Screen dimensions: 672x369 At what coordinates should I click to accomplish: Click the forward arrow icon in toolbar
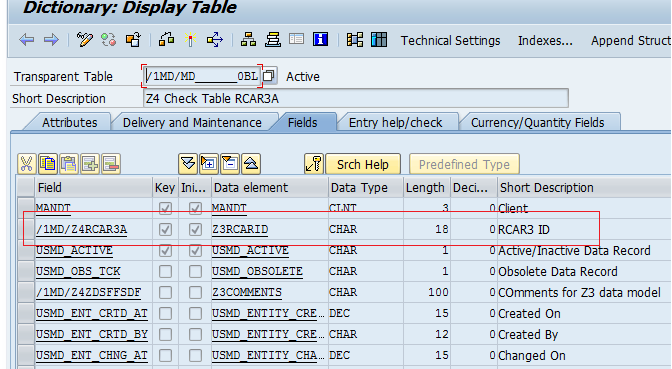(51, 40)
